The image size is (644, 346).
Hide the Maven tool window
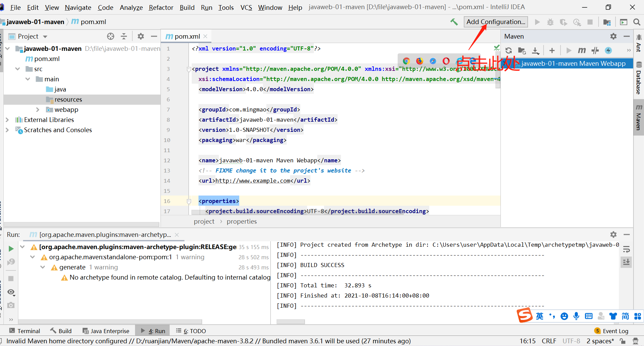pos(627,36)
